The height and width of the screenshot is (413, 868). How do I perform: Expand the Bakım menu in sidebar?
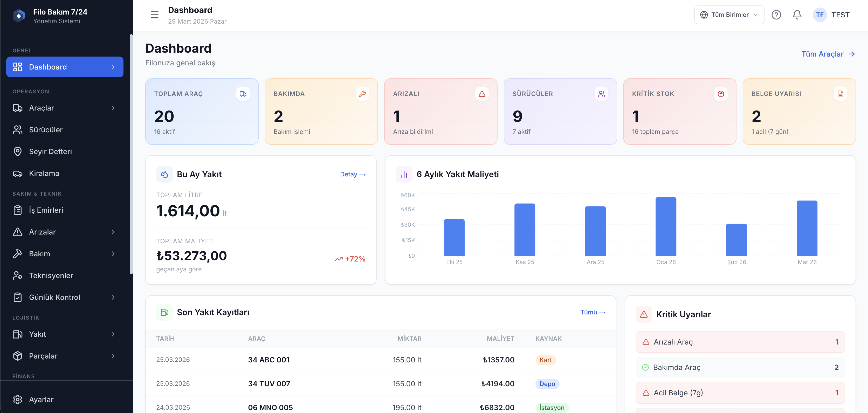pyautogui.click(x=65, y=254)
